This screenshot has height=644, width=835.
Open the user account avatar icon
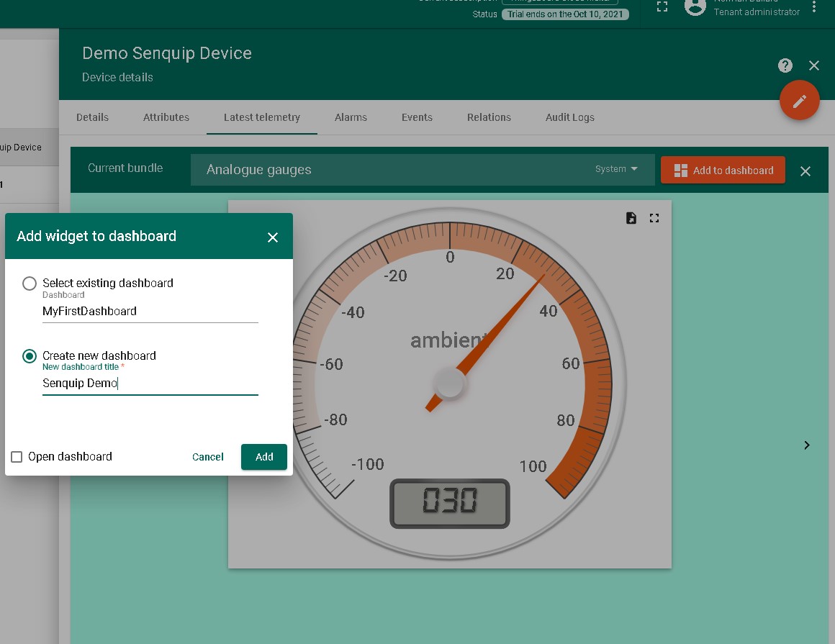click(x=695, y=6)
